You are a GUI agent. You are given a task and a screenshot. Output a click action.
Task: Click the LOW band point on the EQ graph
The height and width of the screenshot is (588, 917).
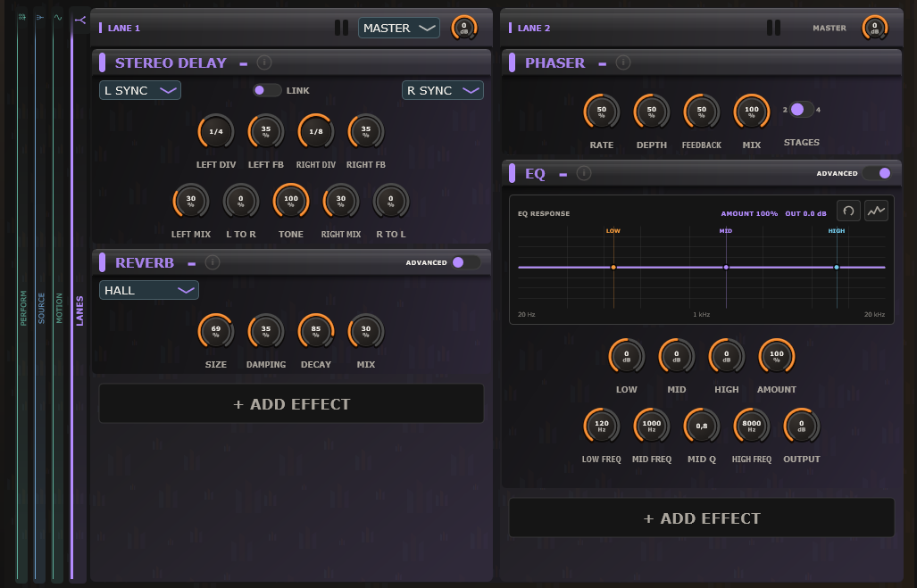pos(613,267)
